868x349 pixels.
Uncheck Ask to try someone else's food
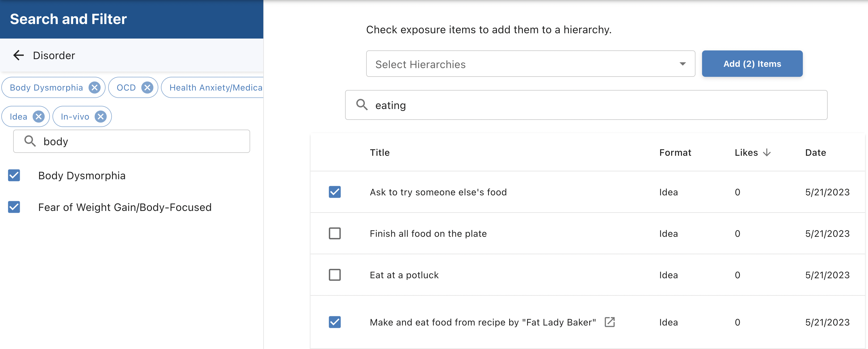335,192
